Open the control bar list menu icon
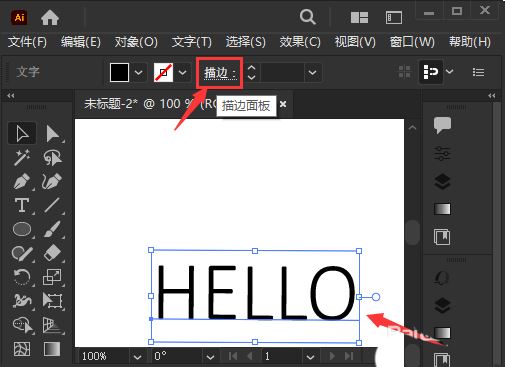 coord(478,72)
